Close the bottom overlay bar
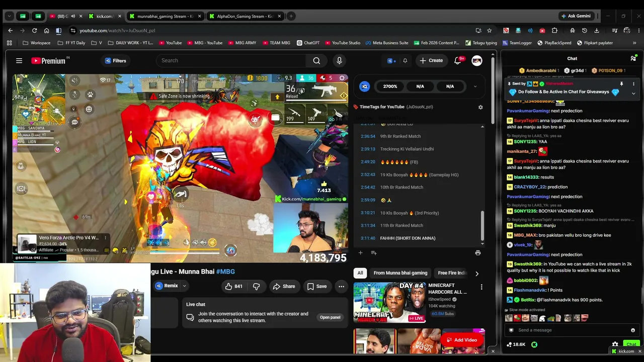The width and height of the screenshot is (644, 362). point(493,351)
